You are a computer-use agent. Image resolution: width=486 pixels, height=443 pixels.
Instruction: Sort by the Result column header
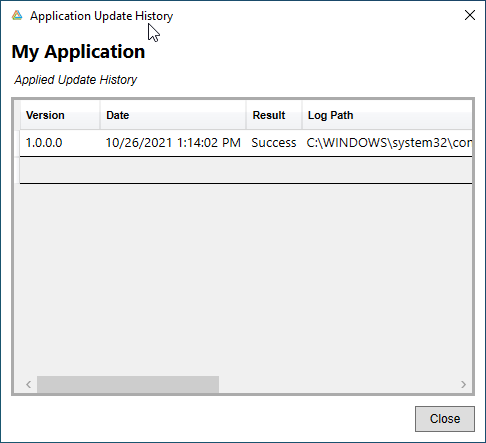pyautogui.click(x=274, y=115)
